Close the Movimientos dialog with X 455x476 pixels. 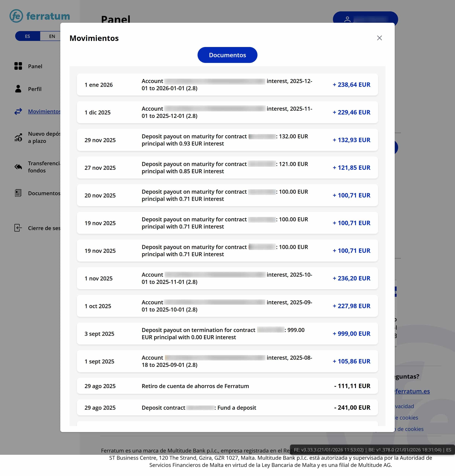(x=379, y=38)
